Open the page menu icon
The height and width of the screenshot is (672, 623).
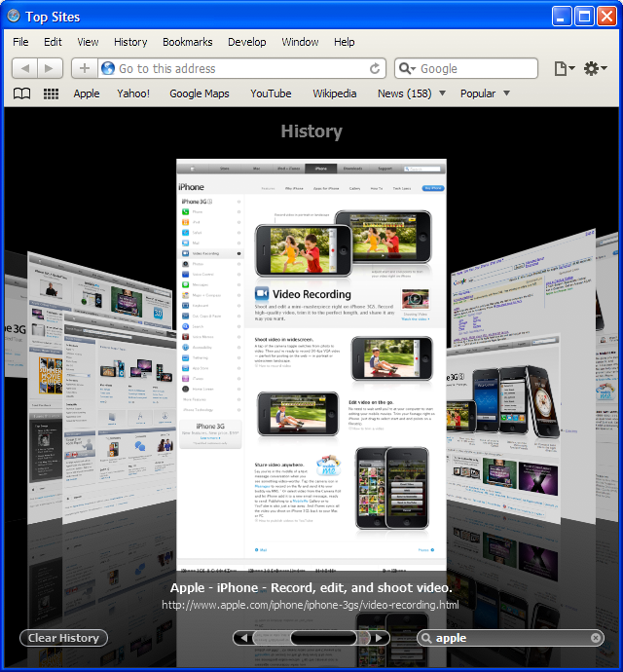tap(565, 68)
